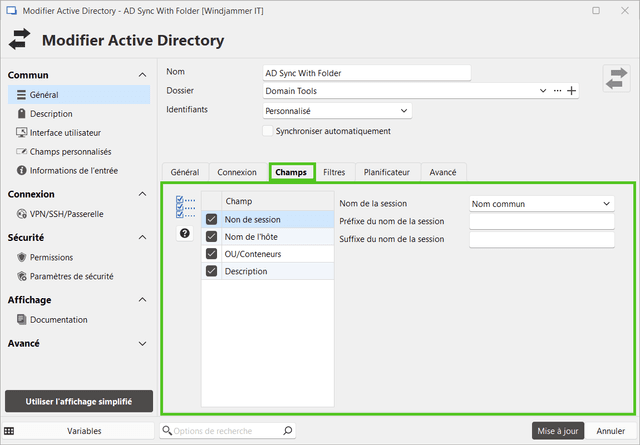Click the checklist select-all icon
Image resolution: width=640 pixels, height=445 pixels.
[x=184, y=207]
